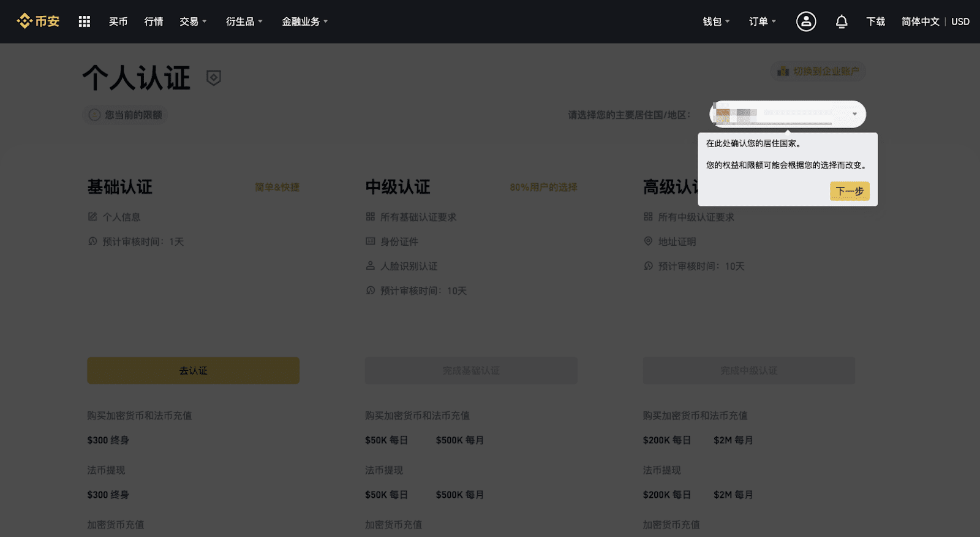Click the grid icon beside 所有中级认证要求
The image size is (980, 537).
648,216
